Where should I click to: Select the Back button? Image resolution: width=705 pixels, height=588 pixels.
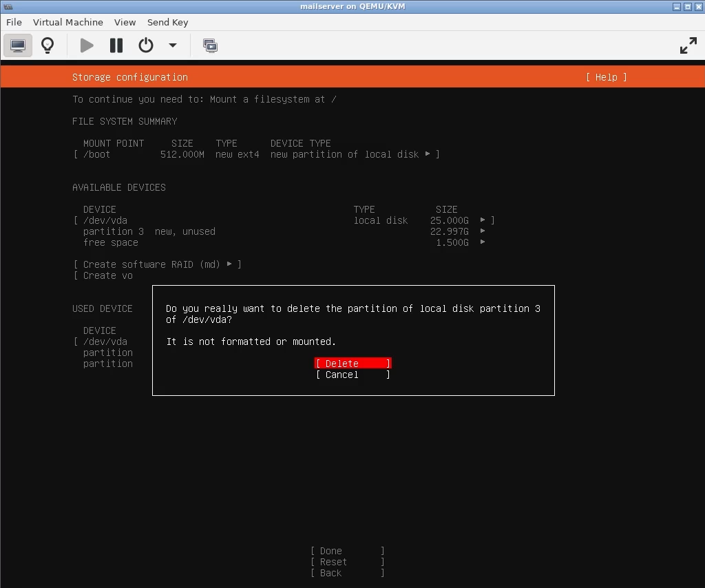(348, 573)
